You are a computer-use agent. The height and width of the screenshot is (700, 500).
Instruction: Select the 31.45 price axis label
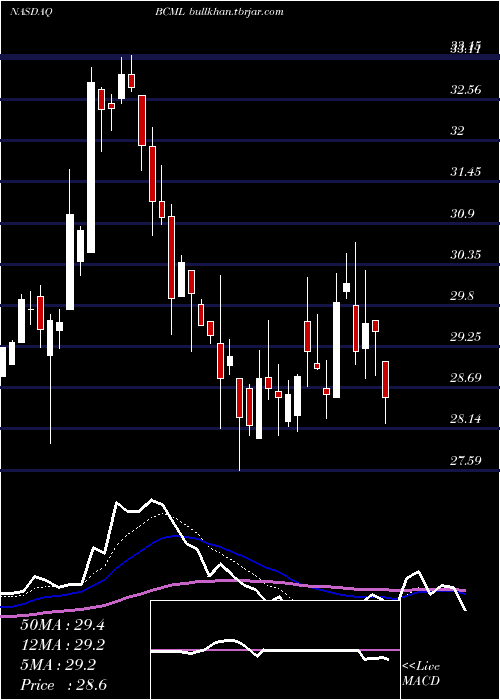point(466,172)
